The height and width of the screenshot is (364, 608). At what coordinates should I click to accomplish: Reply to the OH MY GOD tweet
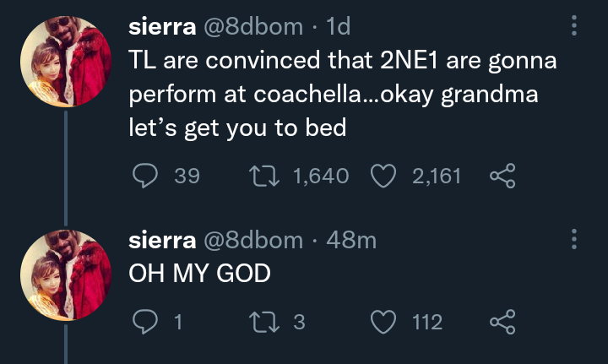146,321
